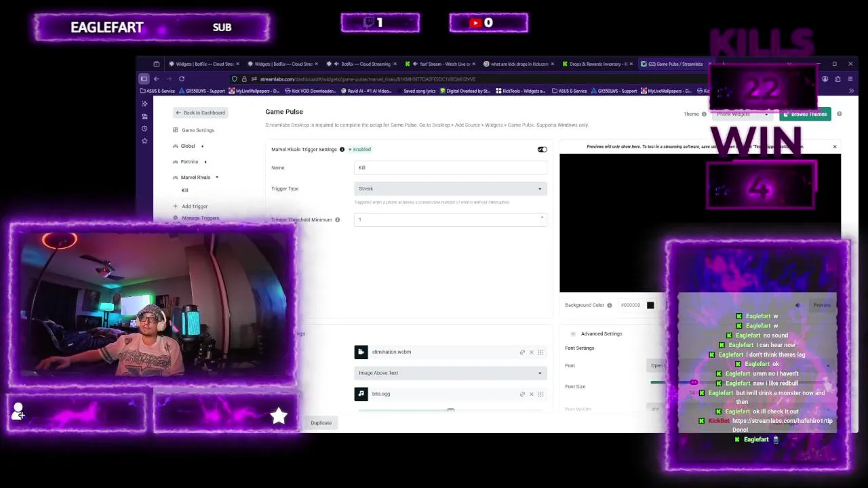The width and height of the screenshot is (868, 488).
Task: Switch to Drops & Rewards Inventory tab
Action: [599, 64]
